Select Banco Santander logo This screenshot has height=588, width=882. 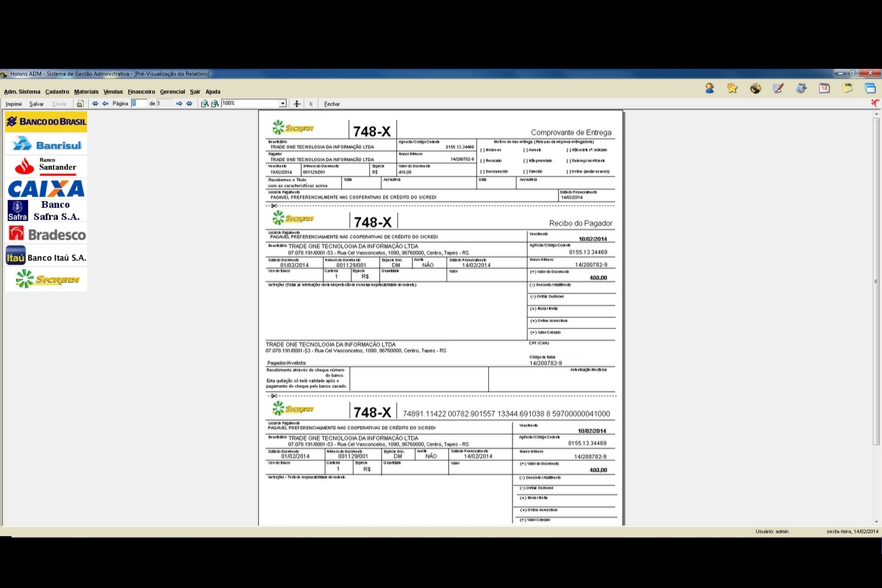point(46,166)
